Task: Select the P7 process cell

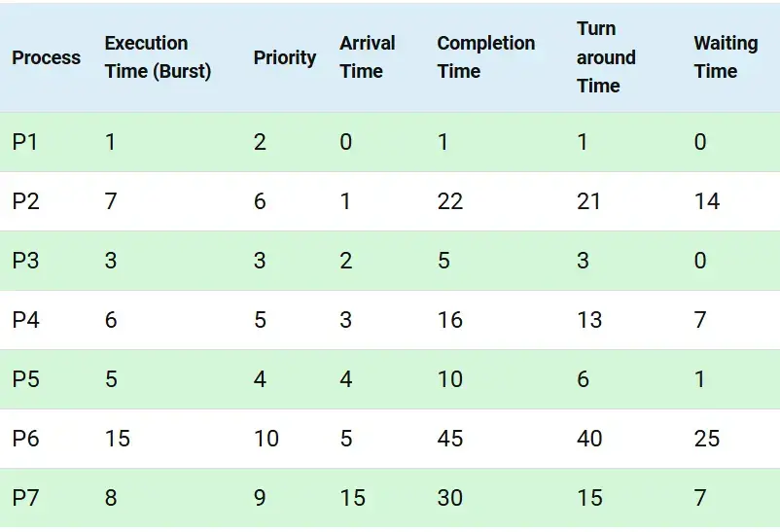Action: (25, 498)
